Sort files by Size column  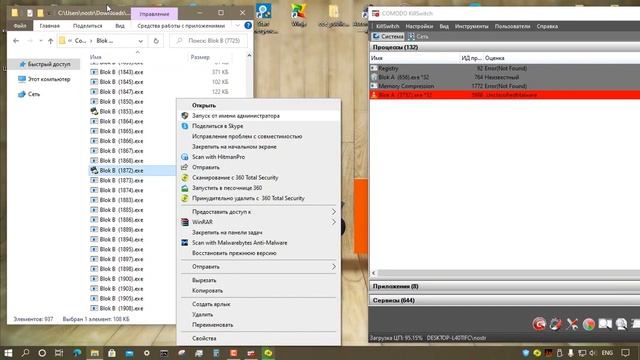[200, 57]
